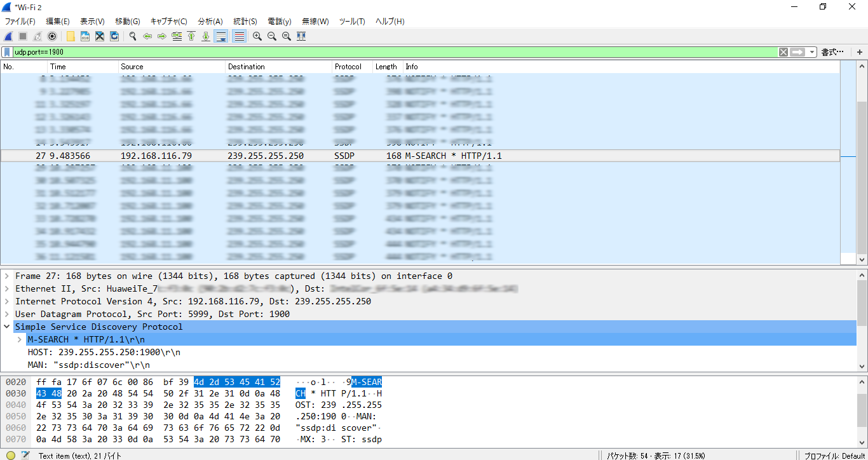
Task: Collapse Simple Service Discovery Protocol node
Action: point(7,327)
